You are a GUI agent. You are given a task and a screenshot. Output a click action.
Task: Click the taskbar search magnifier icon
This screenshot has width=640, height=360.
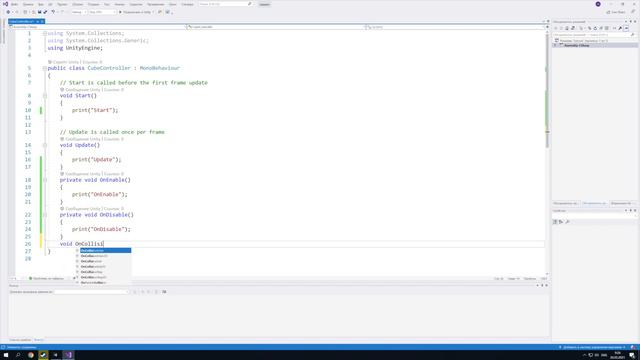[18, 355]
